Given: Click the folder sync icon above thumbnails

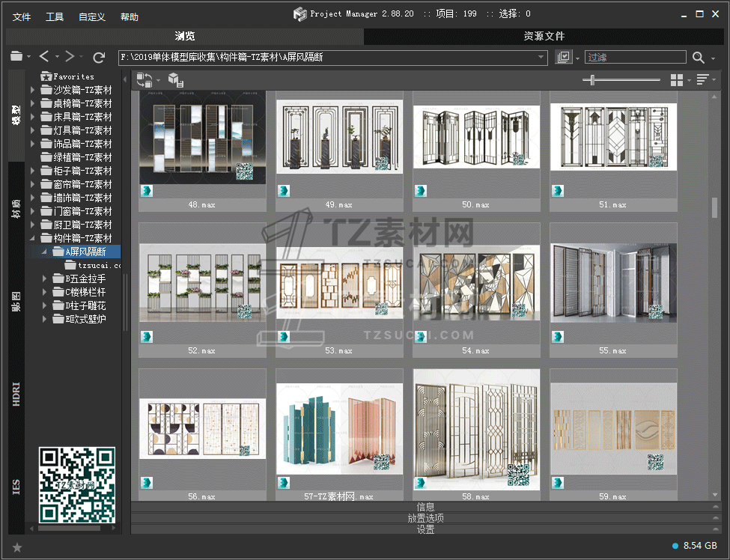Looking at the screenshot, I should (x=144, y=80).
